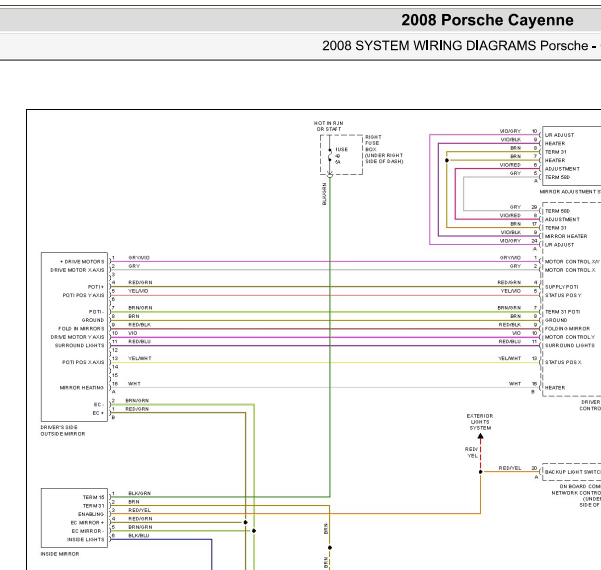Click the "POTI POS Y AXIS" label

83,295
